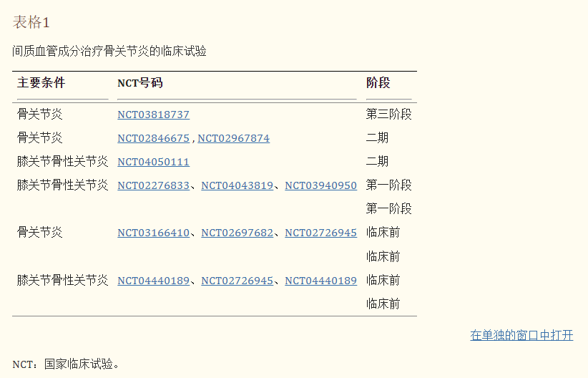This screenshot has width=588, height=378.
Task: Select the NCT号码 column header
Action: (x=140, y=83)
